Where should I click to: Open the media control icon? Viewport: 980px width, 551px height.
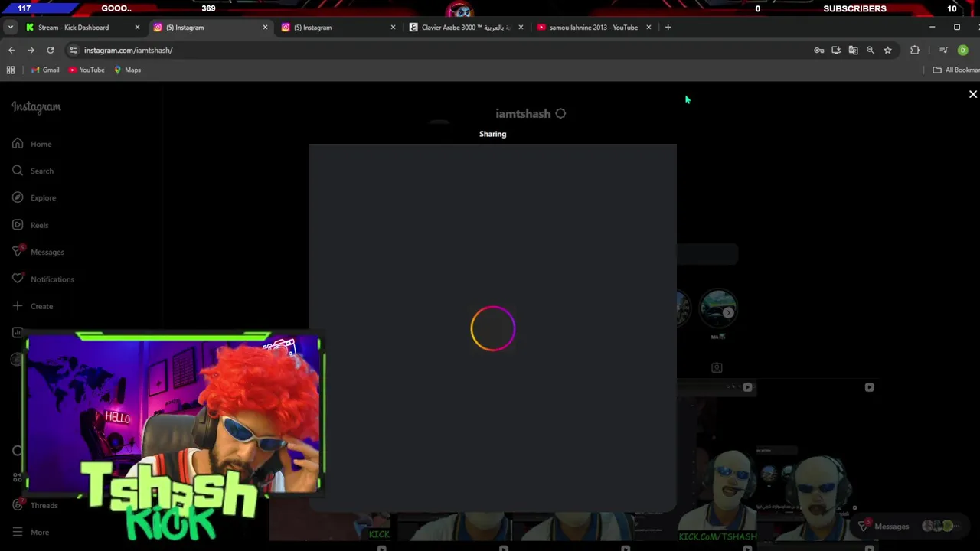[x=943, y=50]
